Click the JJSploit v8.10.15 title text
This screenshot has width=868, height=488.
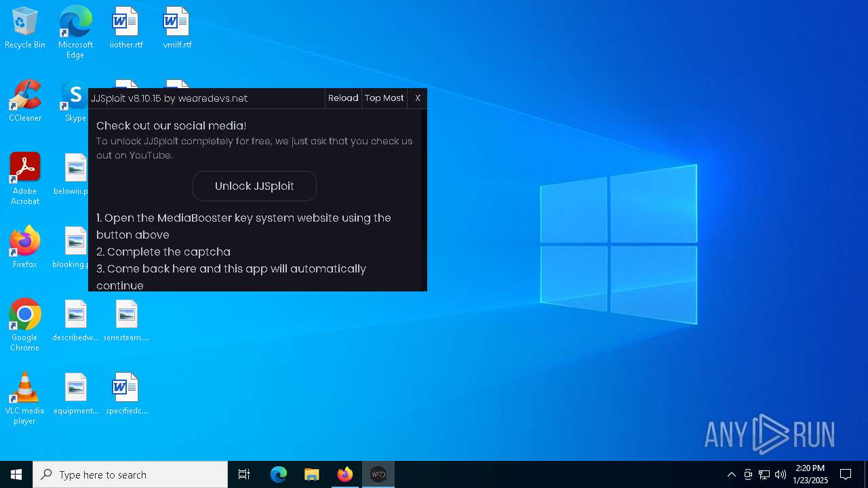click(170, 98)
